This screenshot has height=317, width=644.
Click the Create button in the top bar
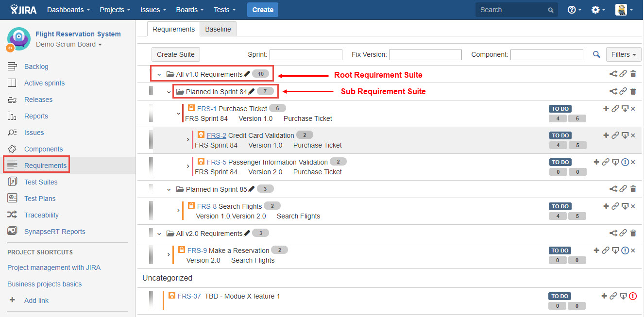point(263,10)
